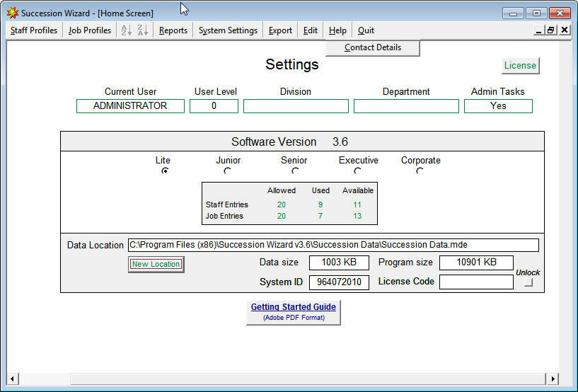
Task: Sort ascending with the A-Z icon
Action: click(x=126, y=30)
